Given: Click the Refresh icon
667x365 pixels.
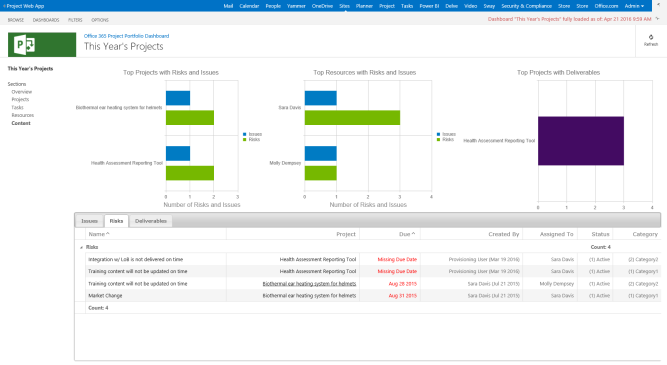Looking at the screenshot, I should 650,37.
